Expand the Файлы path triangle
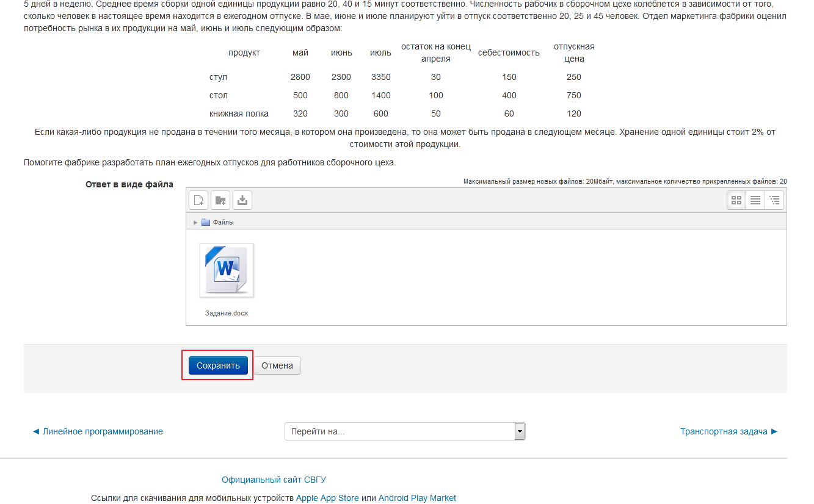The height and width of the screenshot is (504, 814). (195, 222)
